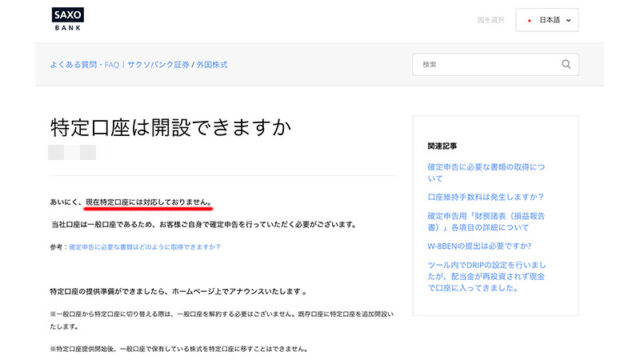Screen dimensions: 640x360
Task: Click the search magnifier icon
Action: (566, 64)
